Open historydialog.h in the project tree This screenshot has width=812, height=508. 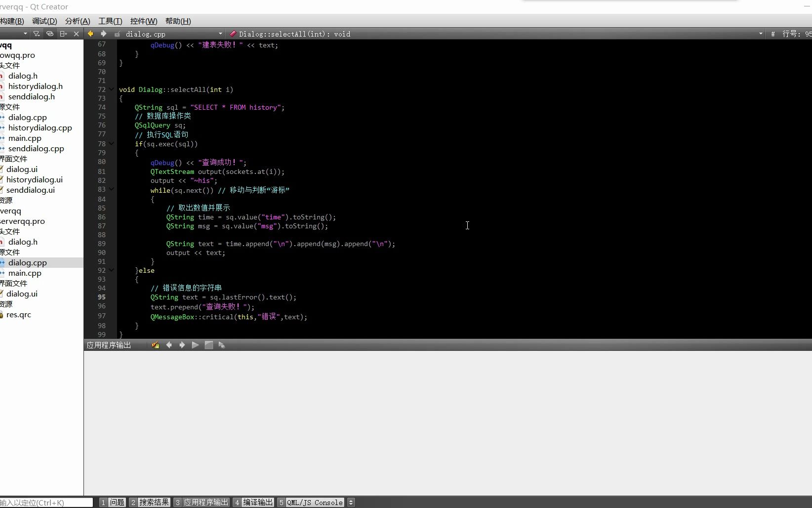[x=35, y=86]
